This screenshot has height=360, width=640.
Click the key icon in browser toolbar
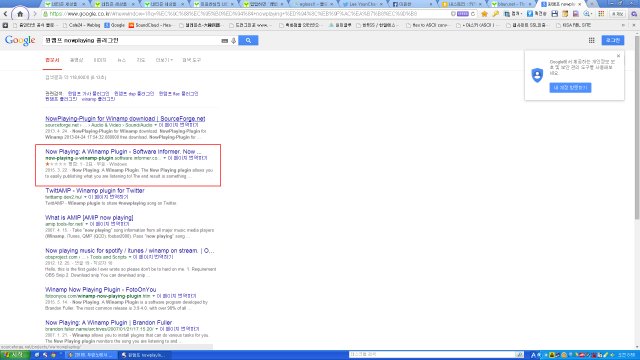pyautogui.click(x=496, y=14)
